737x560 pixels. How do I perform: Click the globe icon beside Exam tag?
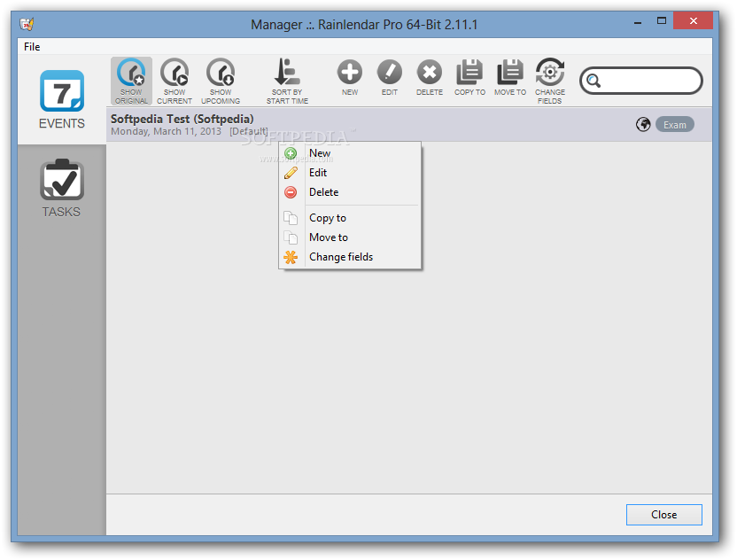[643, 125]
